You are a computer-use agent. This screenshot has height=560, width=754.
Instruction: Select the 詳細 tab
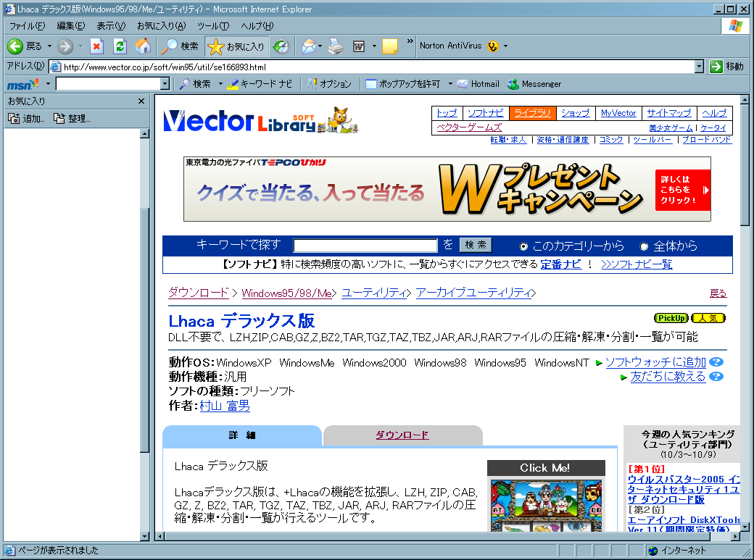coord(242,435)
